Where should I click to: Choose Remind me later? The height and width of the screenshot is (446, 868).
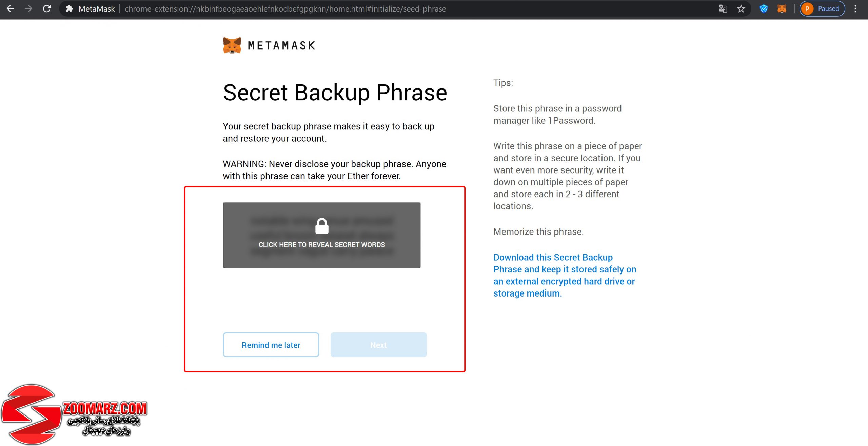pyautogui.click(x=271, y=345)
